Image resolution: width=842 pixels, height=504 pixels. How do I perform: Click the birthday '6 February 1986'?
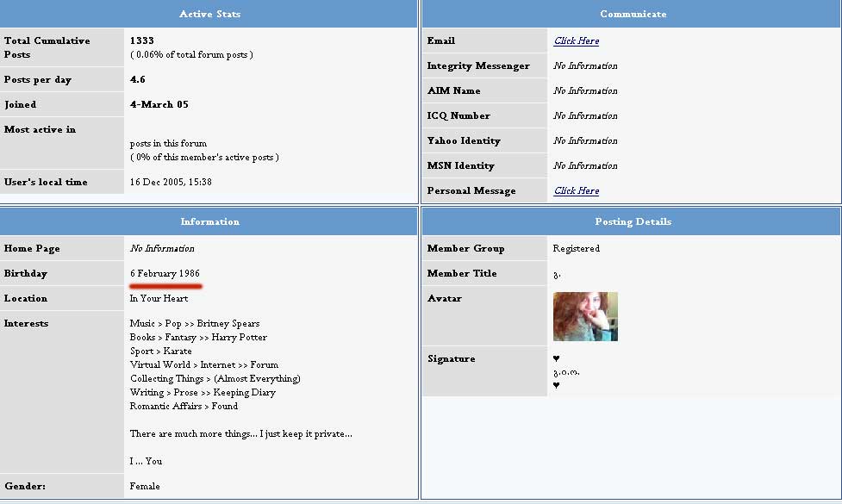point(165,273)
